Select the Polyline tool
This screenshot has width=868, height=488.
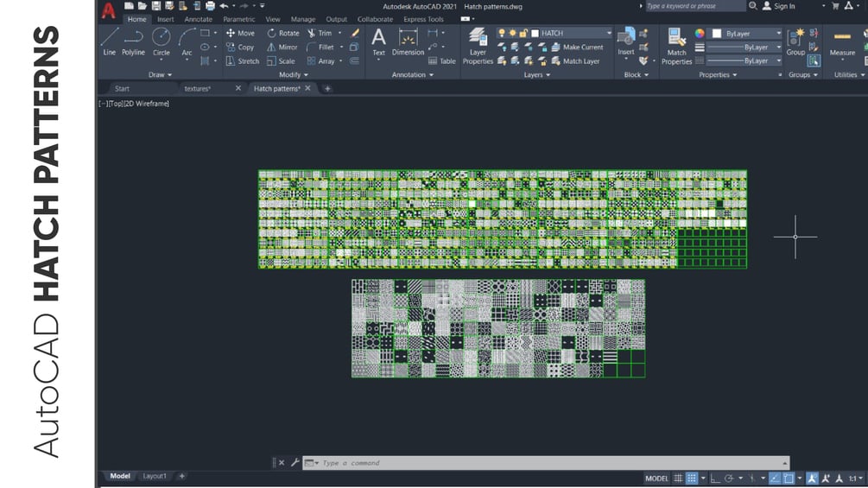click(x=133, y=41)
